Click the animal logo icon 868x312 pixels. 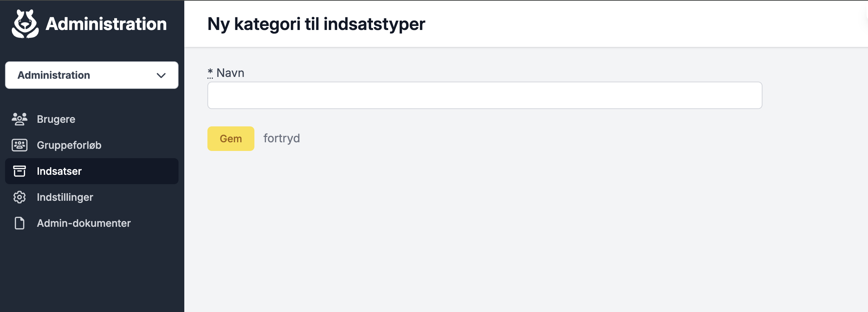(25, 24)
